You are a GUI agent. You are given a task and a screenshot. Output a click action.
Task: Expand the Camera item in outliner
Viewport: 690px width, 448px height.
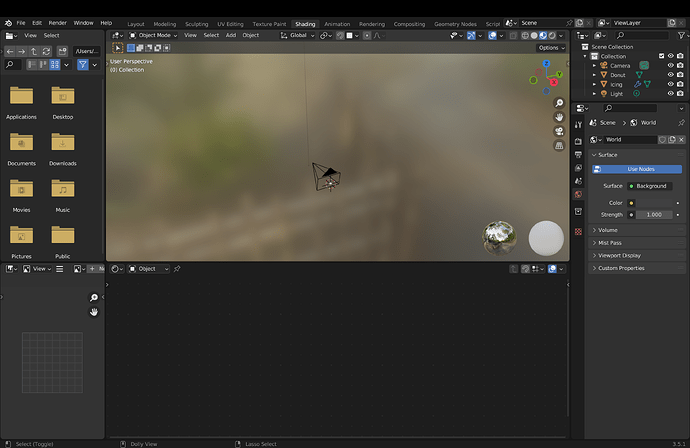[594, 65]
